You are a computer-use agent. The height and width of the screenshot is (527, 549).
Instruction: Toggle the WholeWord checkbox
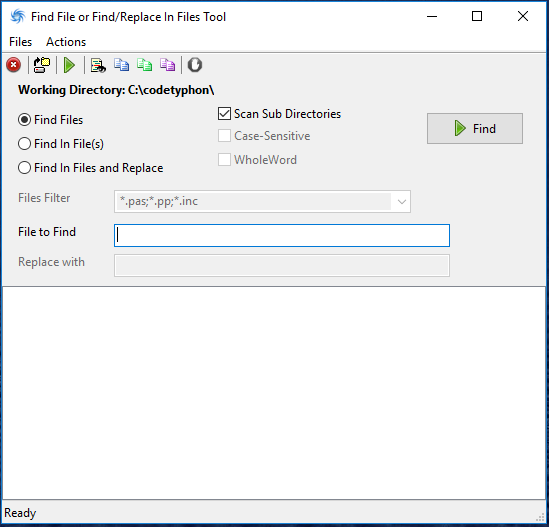coord(224,160)
